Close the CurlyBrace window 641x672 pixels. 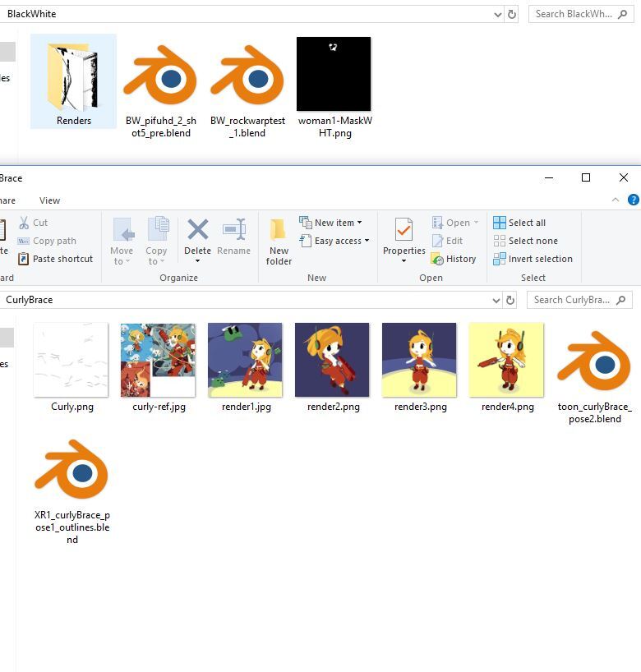pyautogui.click(x=624, y=177)
